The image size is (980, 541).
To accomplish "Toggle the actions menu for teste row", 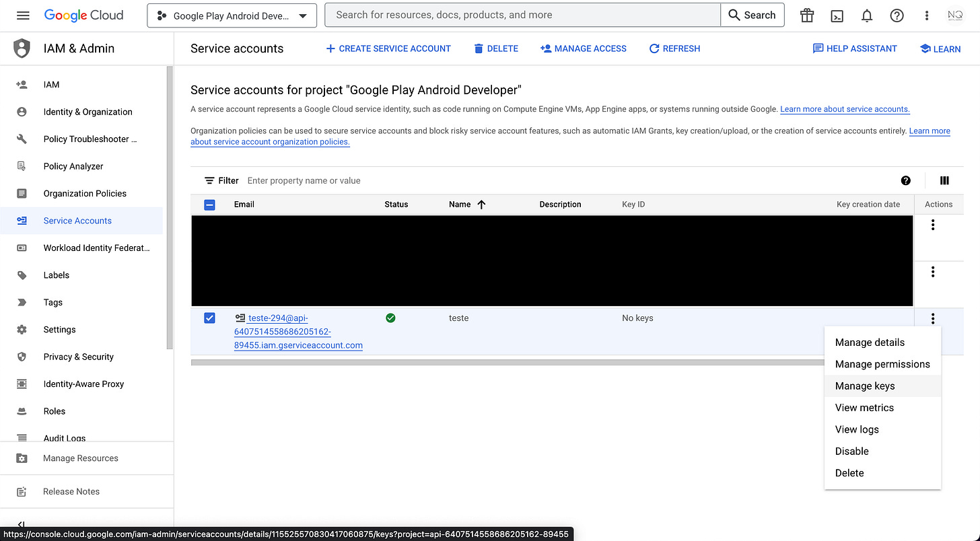I will [x=932, y=319].
